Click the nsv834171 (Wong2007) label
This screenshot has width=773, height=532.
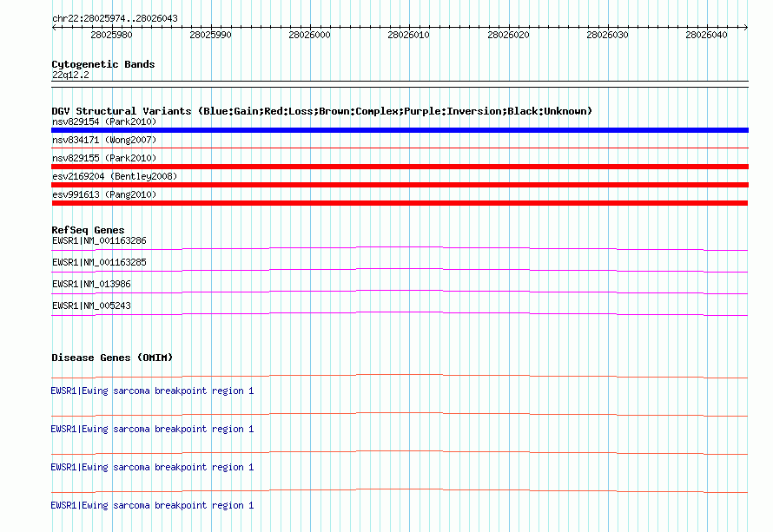[104, 140]
